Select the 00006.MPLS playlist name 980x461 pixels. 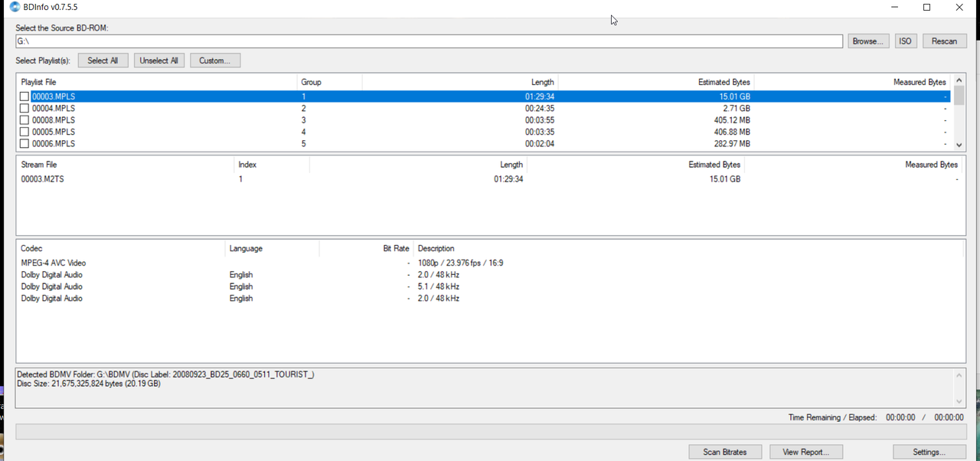pos(54,144)
